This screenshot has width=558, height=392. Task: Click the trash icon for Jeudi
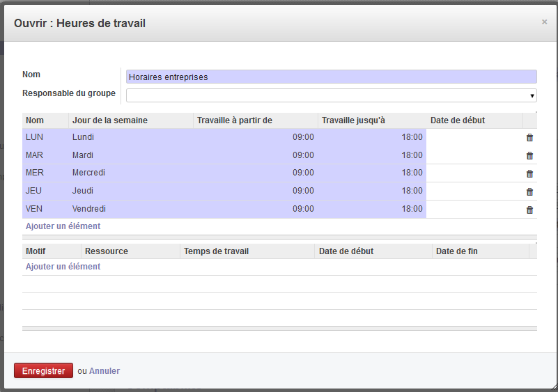529,191
